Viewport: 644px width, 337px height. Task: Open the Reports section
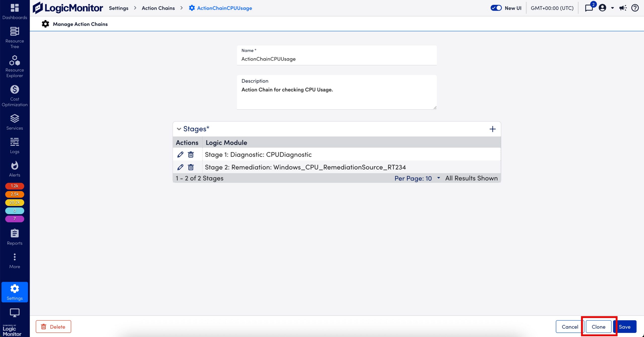[15, 237]
